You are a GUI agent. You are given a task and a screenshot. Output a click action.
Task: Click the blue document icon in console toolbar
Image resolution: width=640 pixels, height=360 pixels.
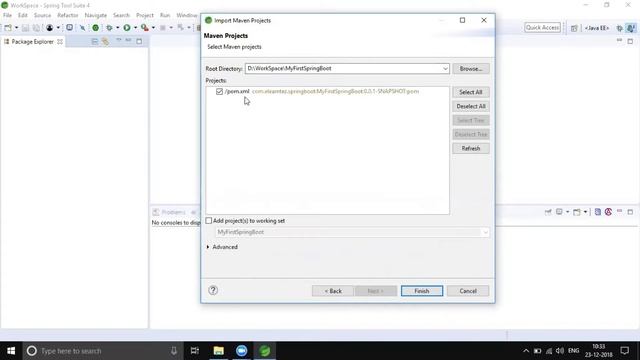pyautogui.click(x=598, y=212)
